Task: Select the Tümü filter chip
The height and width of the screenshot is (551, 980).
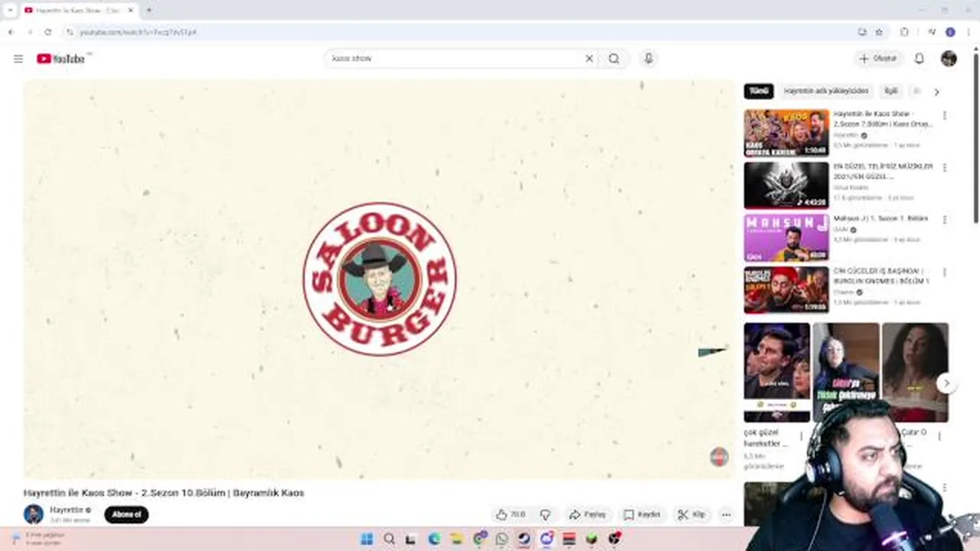Action: click(x=759, y=91)
